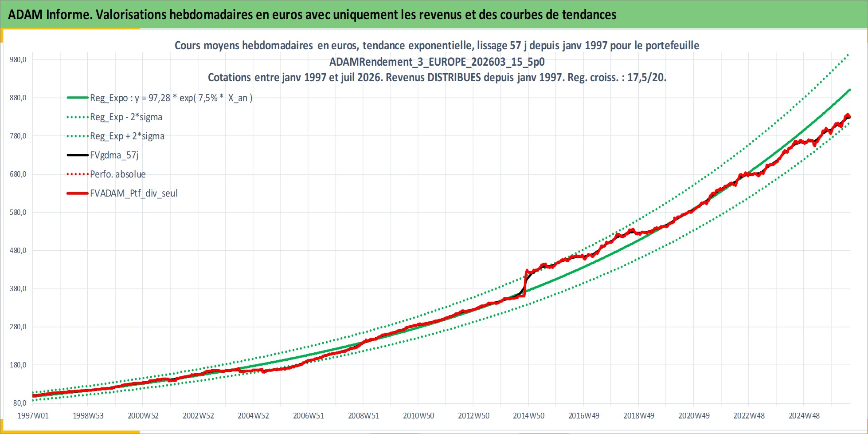
Task: Click the x-axis label '2016W49'
Action: (584, 416)
